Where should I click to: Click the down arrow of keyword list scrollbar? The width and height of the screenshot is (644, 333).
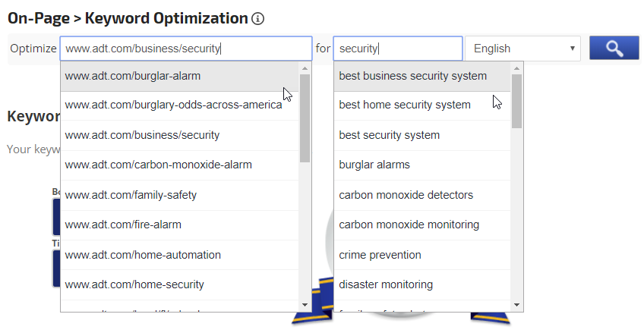pyautogui.click(x=517, y=305)
